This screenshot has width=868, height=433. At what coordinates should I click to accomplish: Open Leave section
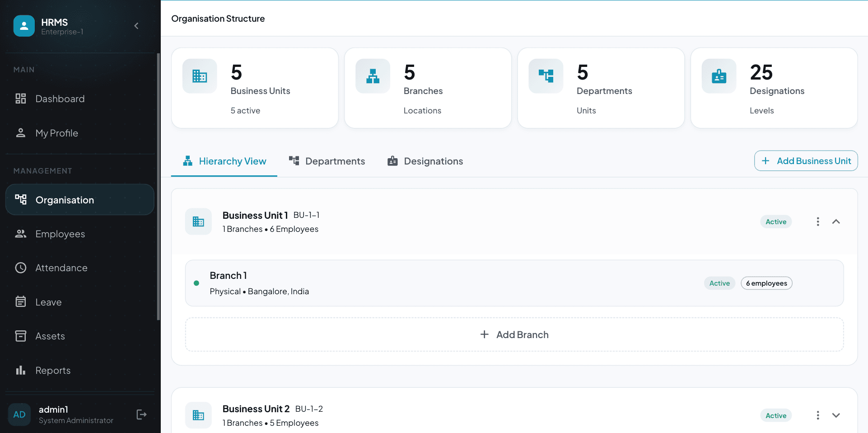click(x=80, y=302)
